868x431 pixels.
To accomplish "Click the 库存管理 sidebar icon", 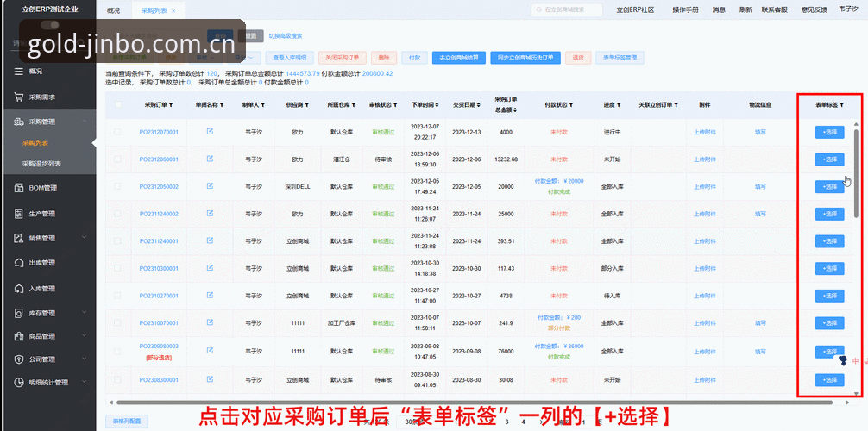I will (18, 313).
